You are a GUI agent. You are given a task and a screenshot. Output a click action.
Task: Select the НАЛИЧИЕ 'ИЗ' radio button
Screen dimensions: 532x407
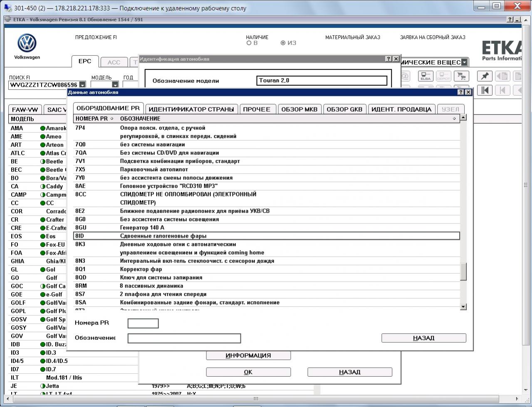(283, 43)
